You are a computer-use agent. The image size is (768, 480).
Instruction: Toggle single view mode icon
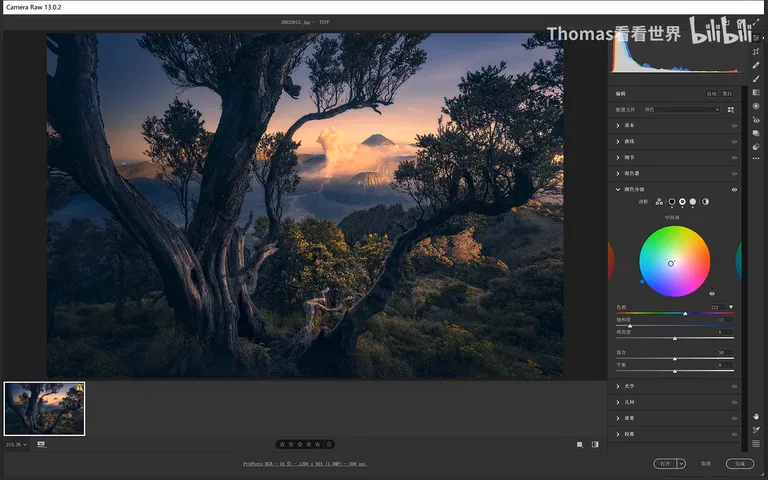(x=580, y=445)
